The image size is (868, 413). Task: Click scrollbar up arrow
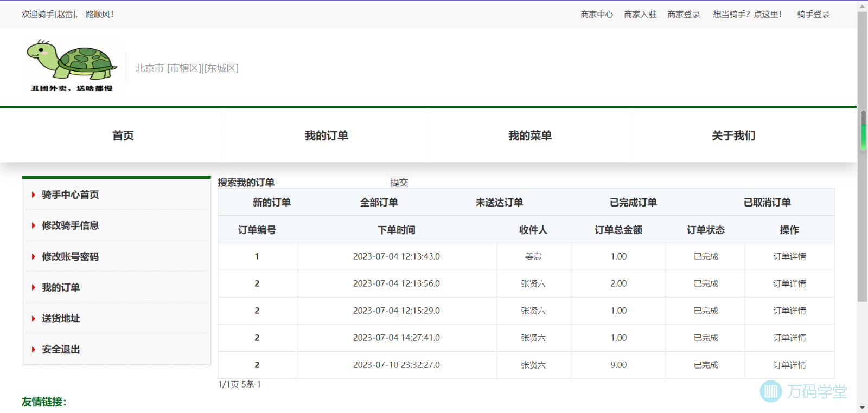coord(863,7)
